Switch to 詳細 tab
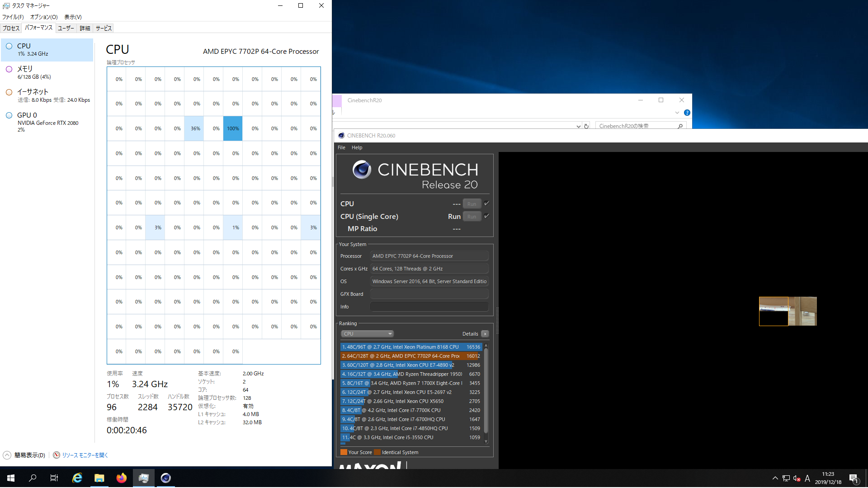 click(x=85, y=28)
